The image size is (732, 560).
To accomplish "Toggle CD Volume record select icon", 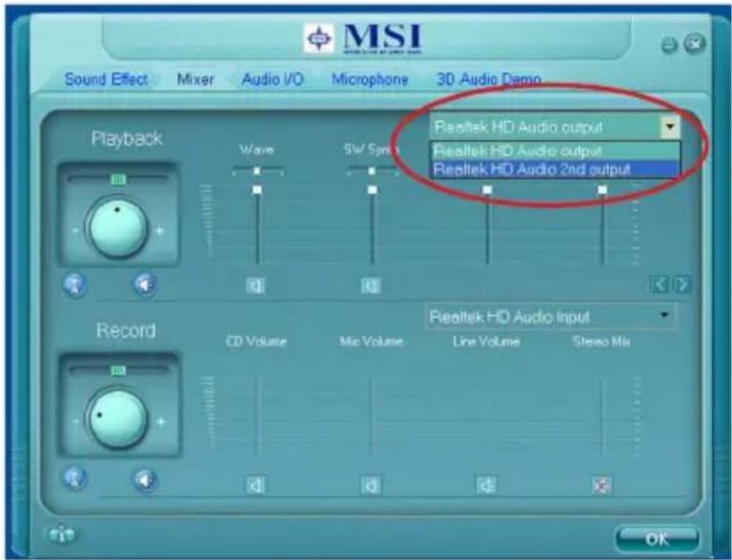I will [x=256, y=485].
